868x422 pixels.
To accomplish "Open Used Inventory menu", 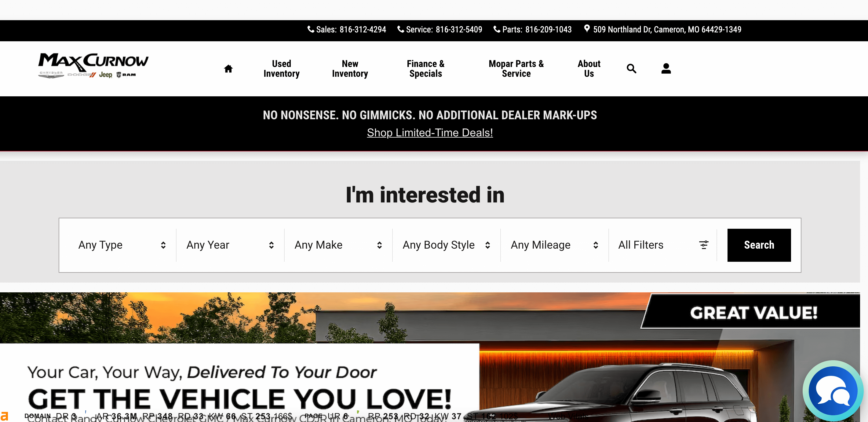I will click(281, 68).
